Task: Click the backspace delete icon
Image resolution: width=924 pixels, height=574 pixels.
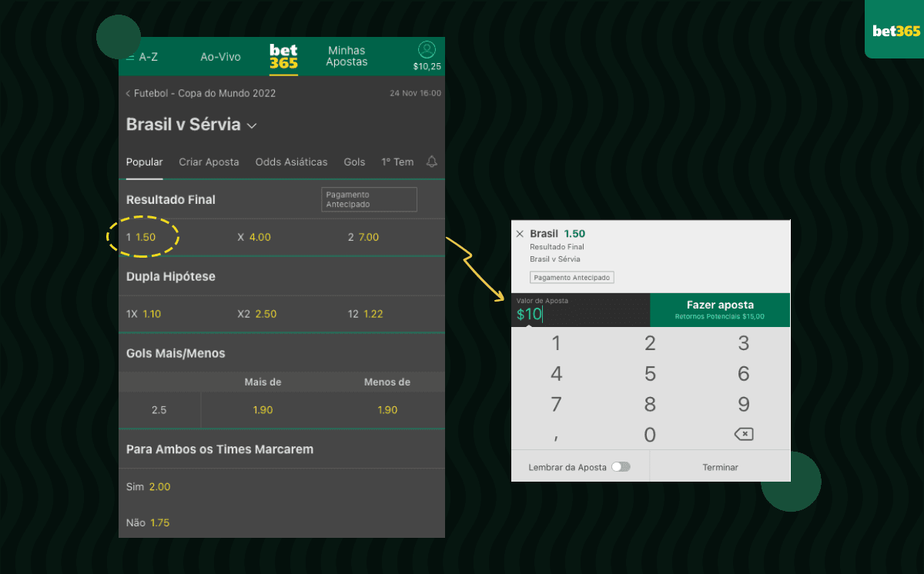Action: [743, 435]
